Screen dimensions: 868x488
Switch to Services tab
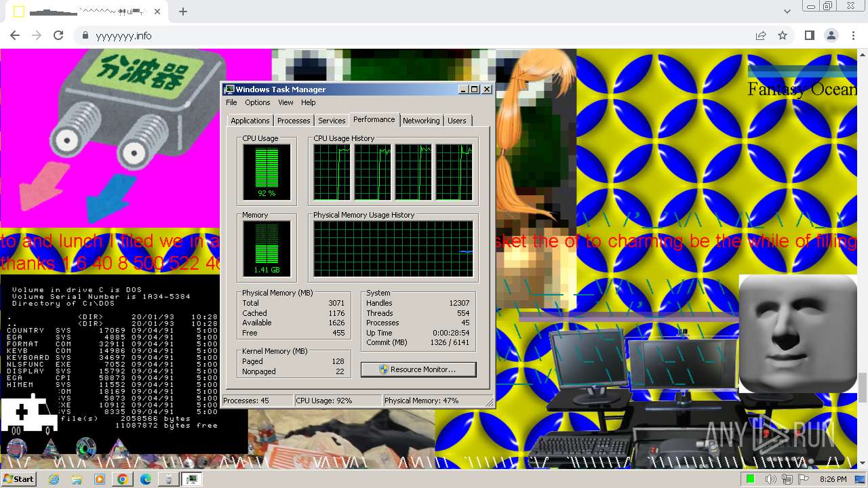pos(332,121)
